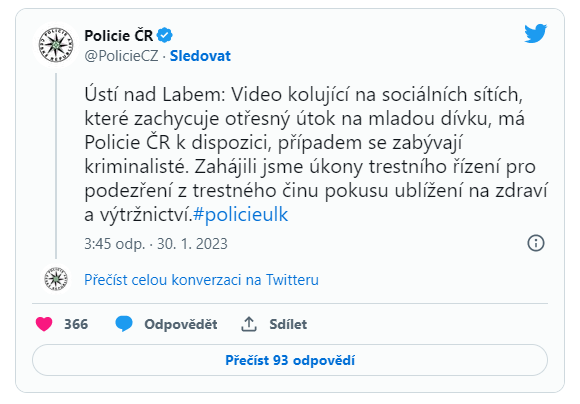Screen dimensions: 580x404
Task: Like the tweet with the heart icon
Action: (x=44, y=324)
